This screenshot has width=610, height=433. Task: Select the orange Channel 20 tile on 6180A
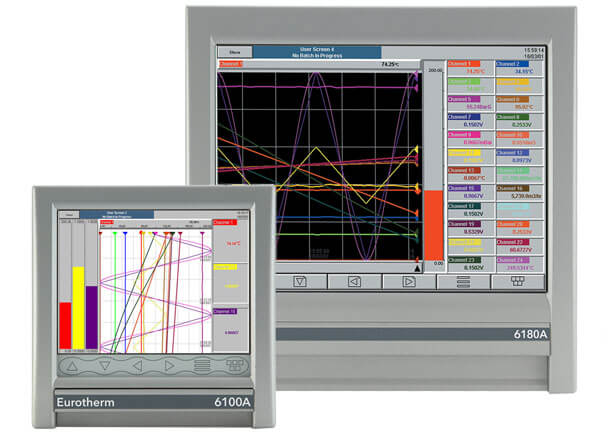click(x=519, y=228)
